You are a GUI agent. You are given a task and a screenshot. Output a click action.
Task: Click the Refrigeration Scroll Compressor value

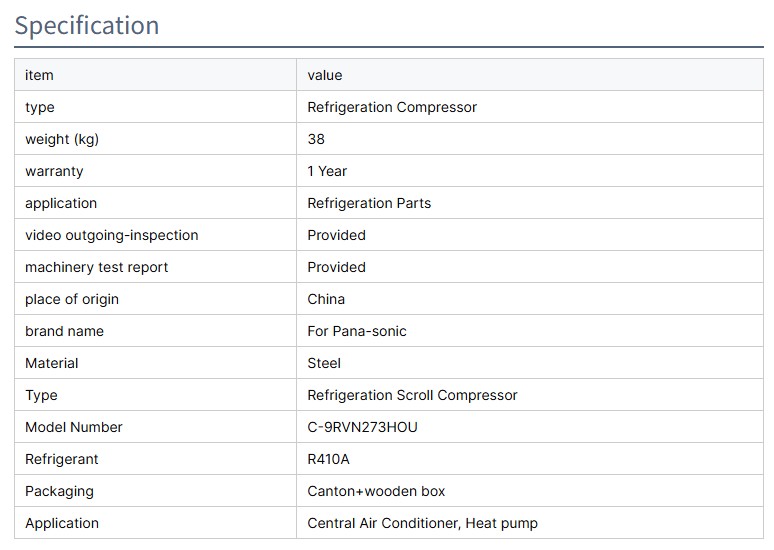pos(412,395)
